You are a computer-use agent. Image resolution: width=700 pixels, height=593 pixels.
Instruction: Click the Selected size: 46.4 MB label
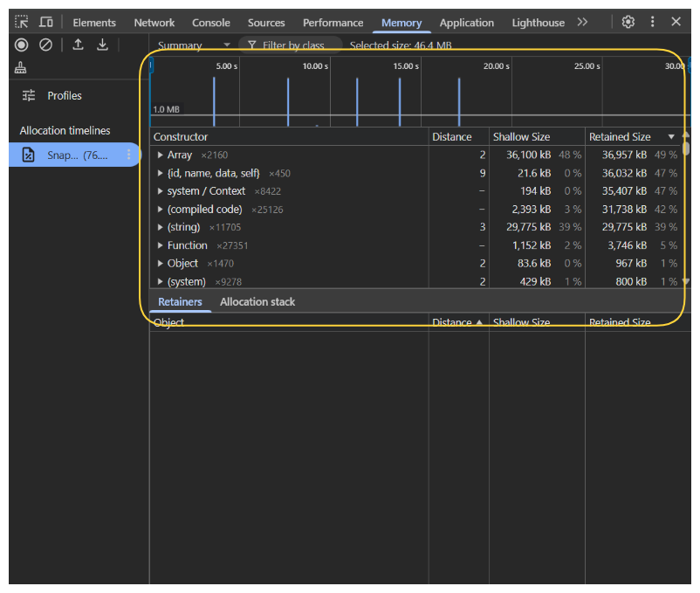tap(401, 45)
